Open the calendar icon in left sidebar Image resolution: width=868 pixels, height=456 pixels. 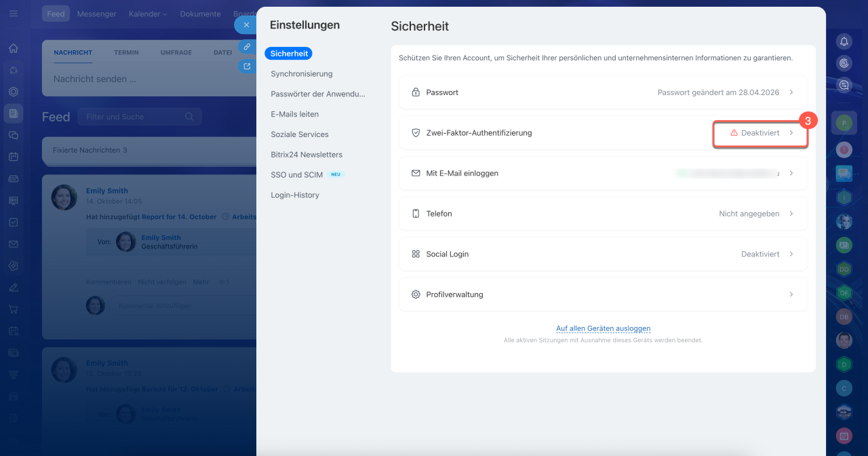coord(14,157)
